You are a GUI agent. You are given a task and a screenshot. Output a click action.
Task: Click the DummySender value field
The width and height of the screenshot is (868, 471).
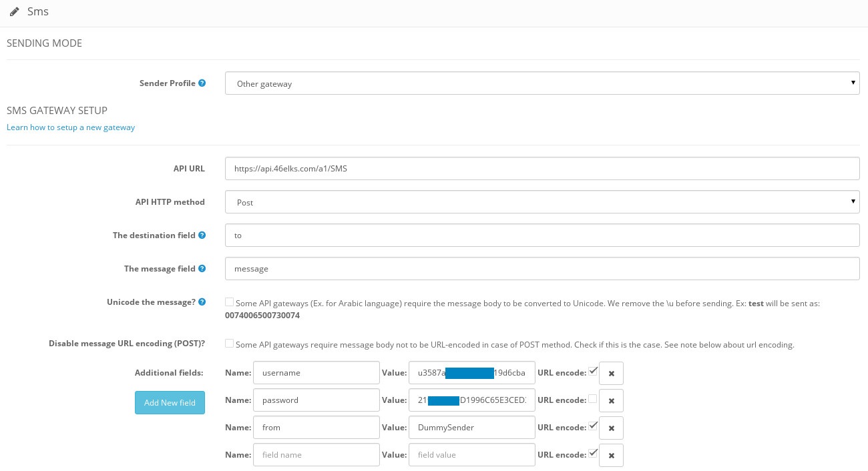coord(471,428)
